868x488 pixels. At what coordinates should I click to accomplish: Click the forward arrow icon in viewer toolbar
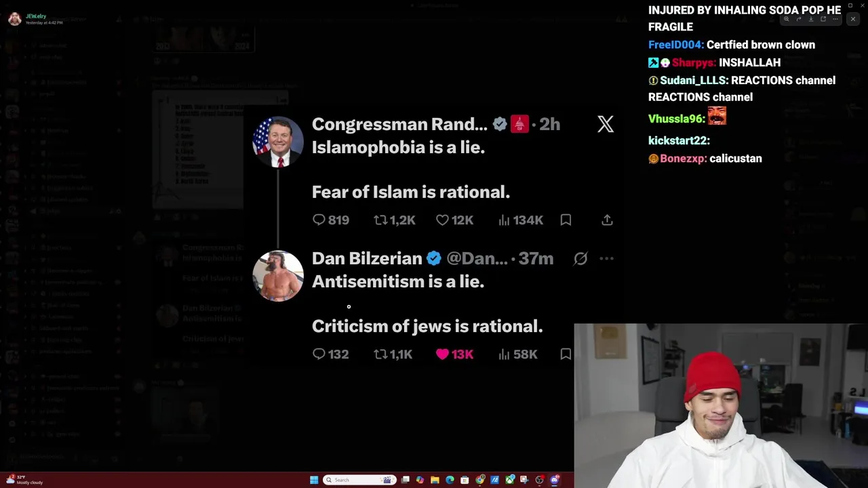[799, 19]
